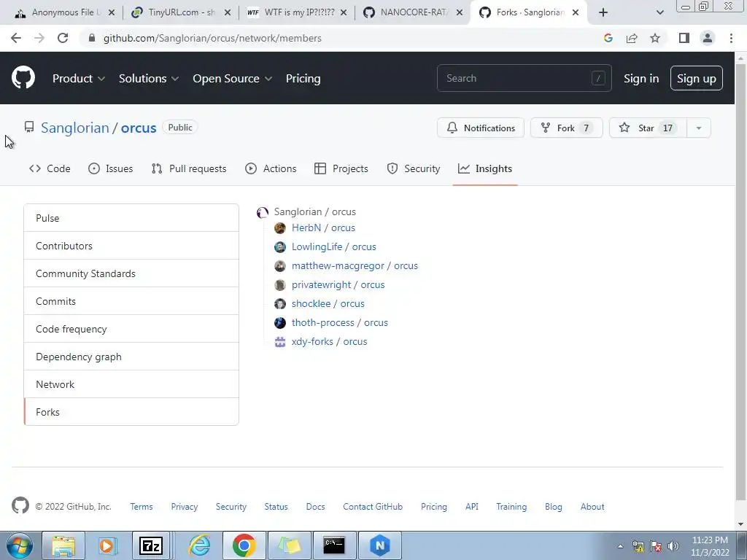
Task: Show hidden tray icons arrow
Action: (x=620, y=546)
